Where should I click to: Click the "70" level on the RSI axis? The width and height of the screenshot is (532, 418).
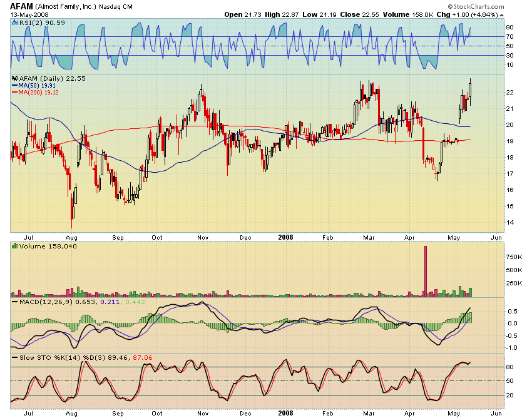509,37
